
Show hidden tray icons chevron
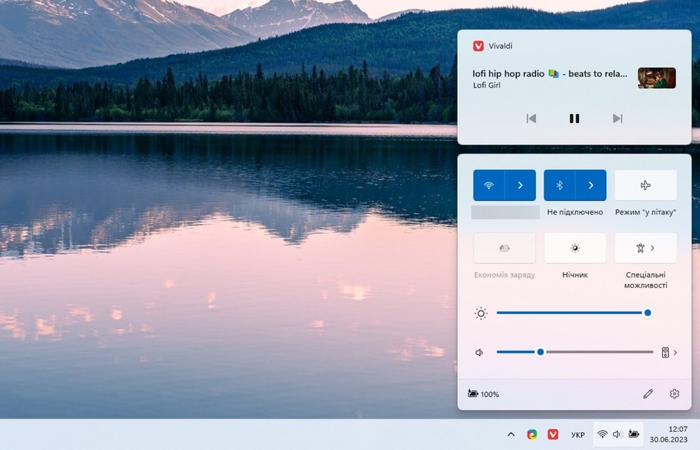[x=511, y=434]
